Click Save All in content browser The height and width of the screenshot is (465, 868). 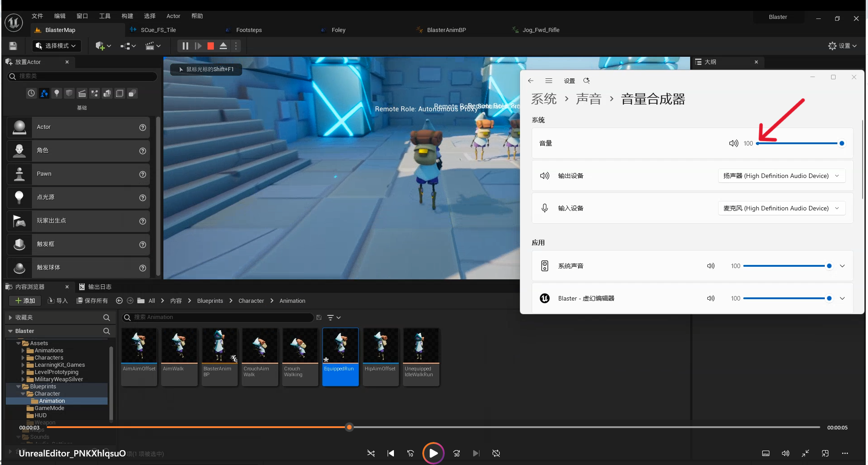point(92,301)
